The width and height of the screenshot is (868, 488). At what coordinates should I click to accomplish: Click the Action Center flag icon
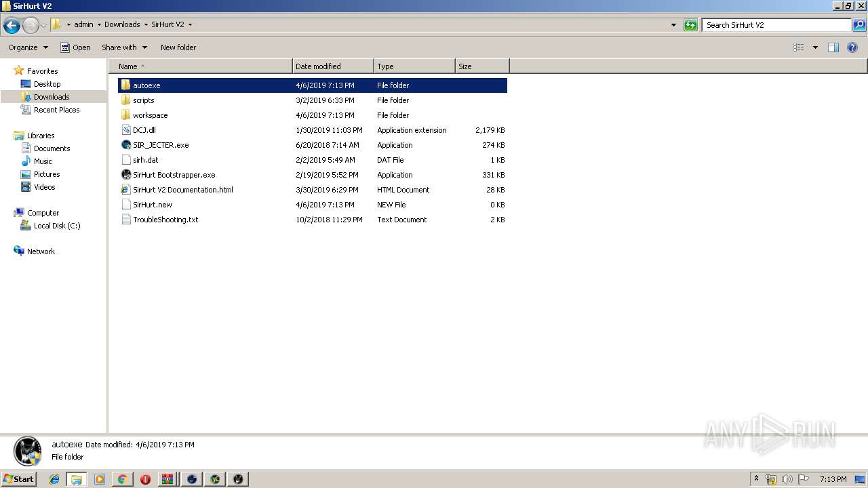pyautogui.click(x=803, y=479)
